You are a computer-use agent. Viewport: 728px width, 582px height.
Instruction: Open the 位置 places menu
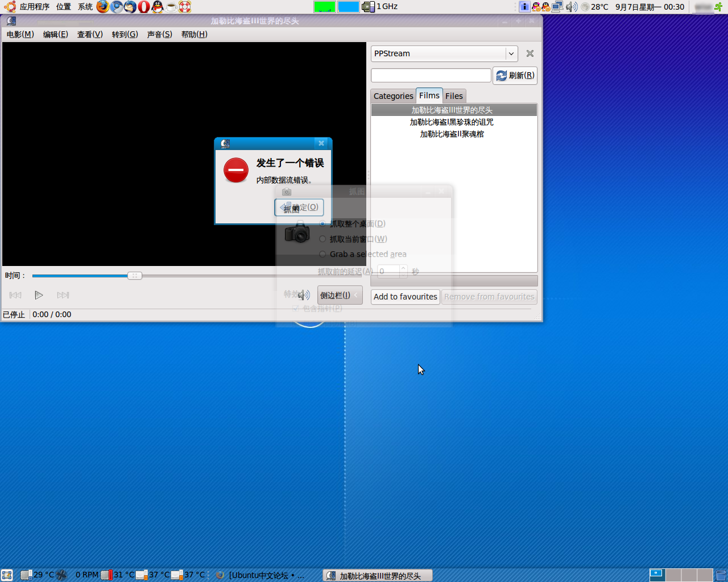[x=64, y=7]
